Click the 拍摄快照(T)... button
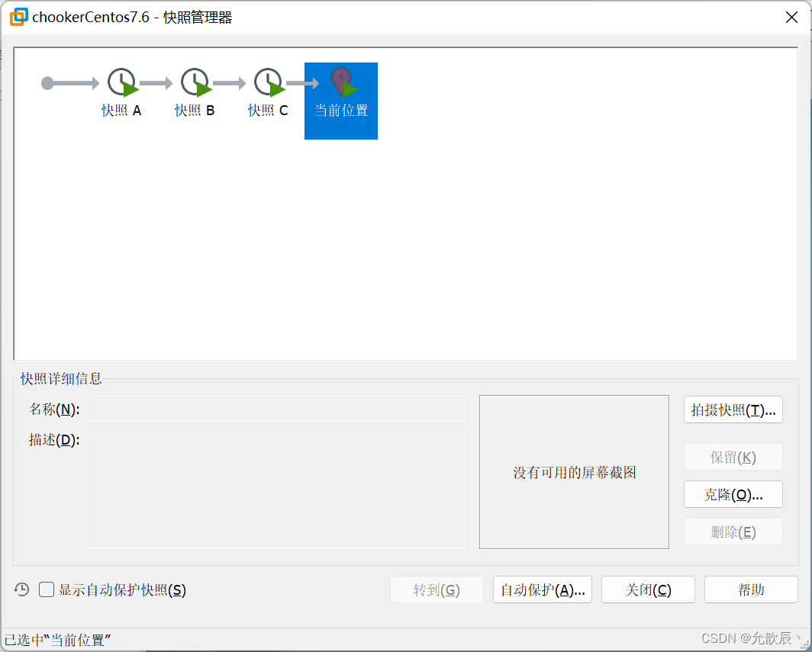The width and height of the screenshot is (812, 652). point(733,410)
